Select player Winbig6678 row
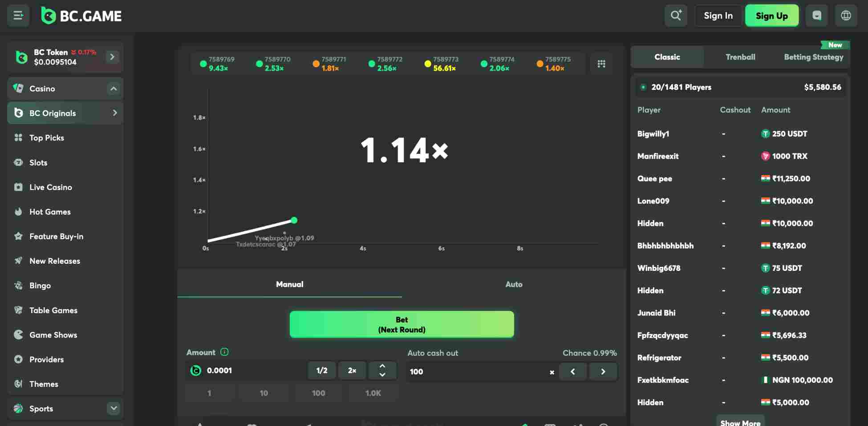The image size is (868, 426). pyautogui.click(x=740, y=268)
